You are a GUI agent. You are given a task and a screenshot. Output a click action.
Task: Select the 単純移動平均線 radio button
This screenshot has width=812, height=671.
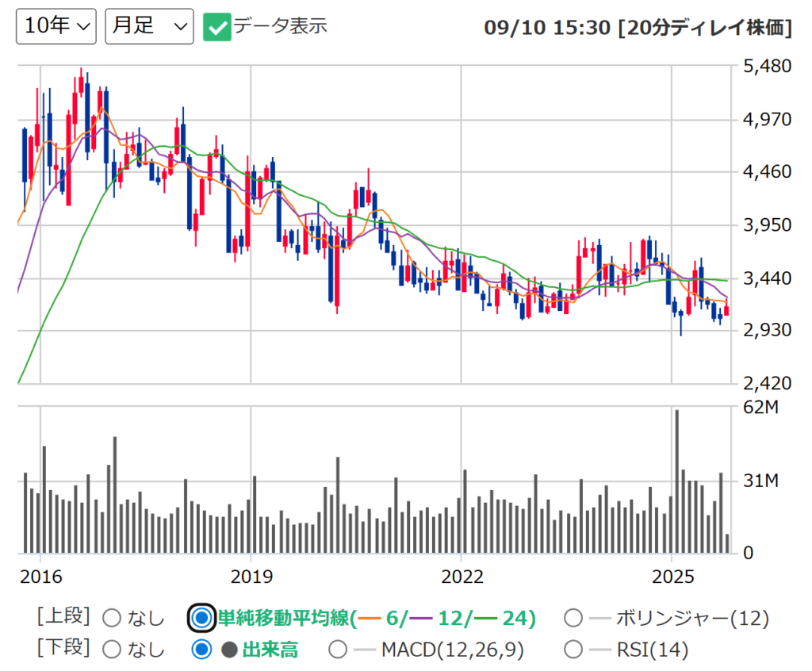203,618
